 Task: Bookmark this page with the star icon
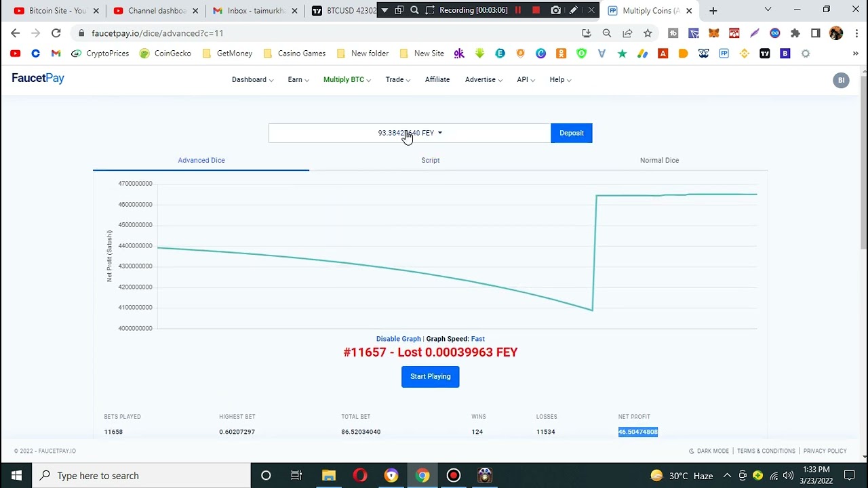click(x=648, y=33)
